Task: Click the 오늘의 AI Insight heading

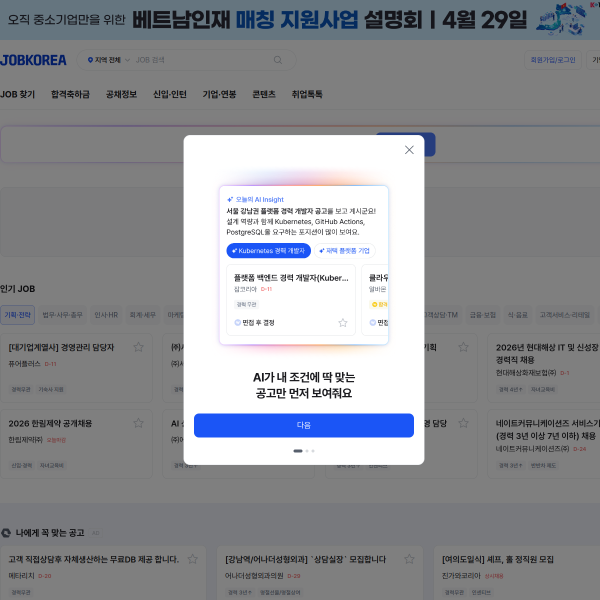Action: pyautogui.click(x=255, y=199)
